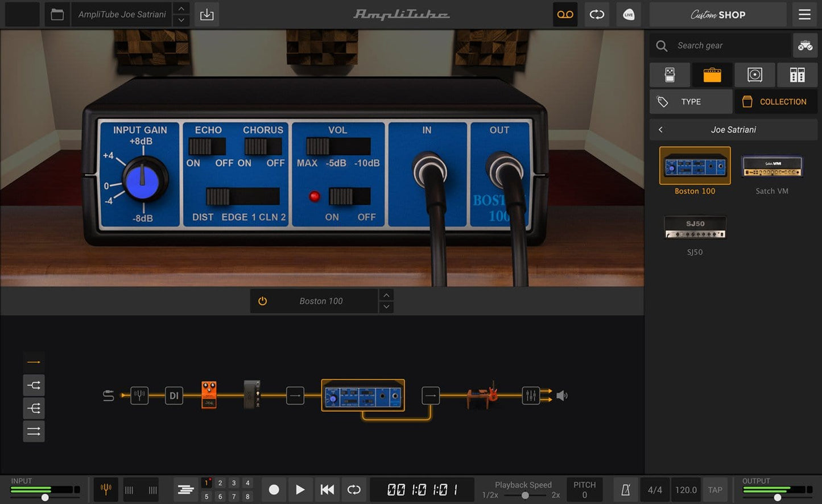Start playback with the play button
Screen dimensions: 822x504
coord(300,489)
